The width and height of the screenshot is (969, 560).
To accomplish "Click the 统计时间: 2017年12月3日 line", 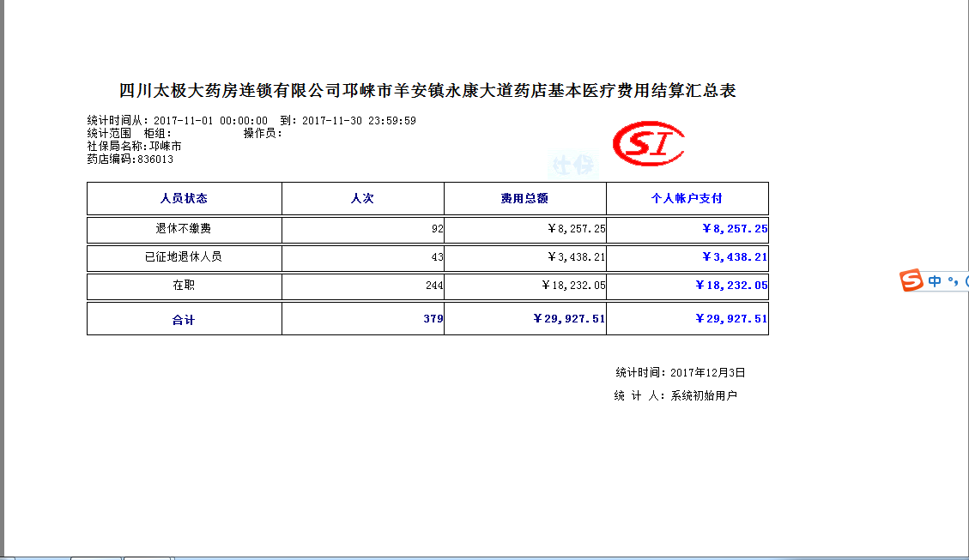I will click(x=681, y=372).
